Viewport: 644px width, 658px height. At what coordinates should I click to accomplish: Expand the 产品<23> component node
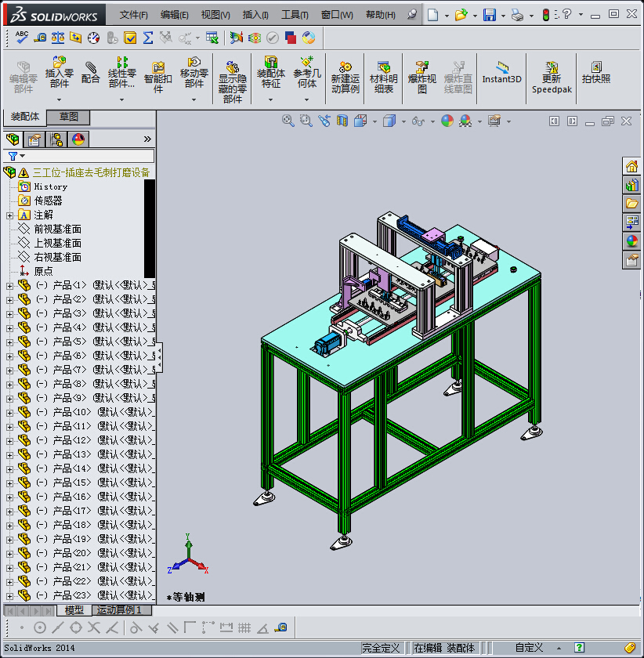9,596
